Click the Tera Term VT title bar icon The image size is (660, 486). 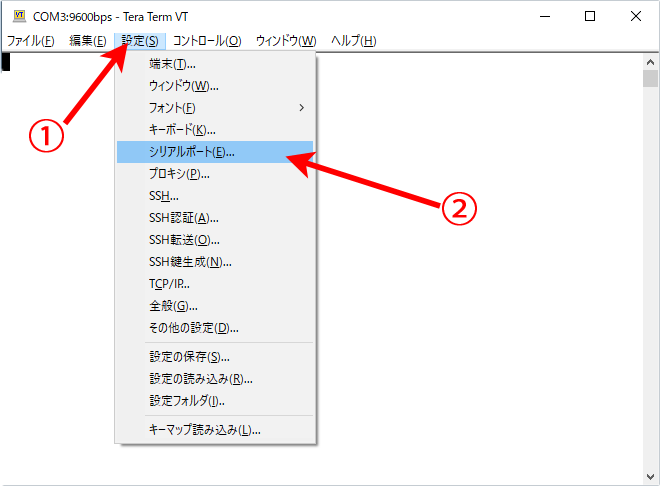coord(17,16)
